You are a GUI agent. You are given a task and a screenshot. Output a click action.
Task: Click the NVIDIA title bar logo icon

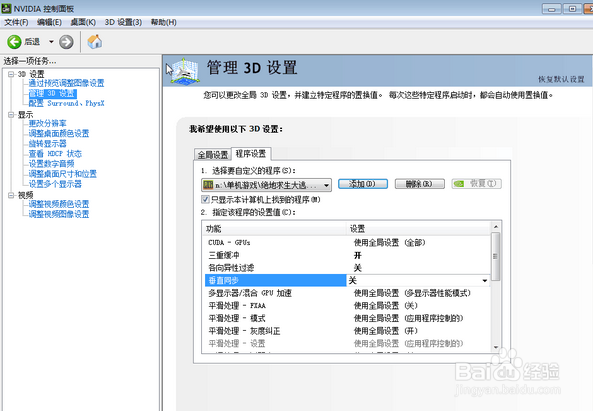[x=6, y=8]
